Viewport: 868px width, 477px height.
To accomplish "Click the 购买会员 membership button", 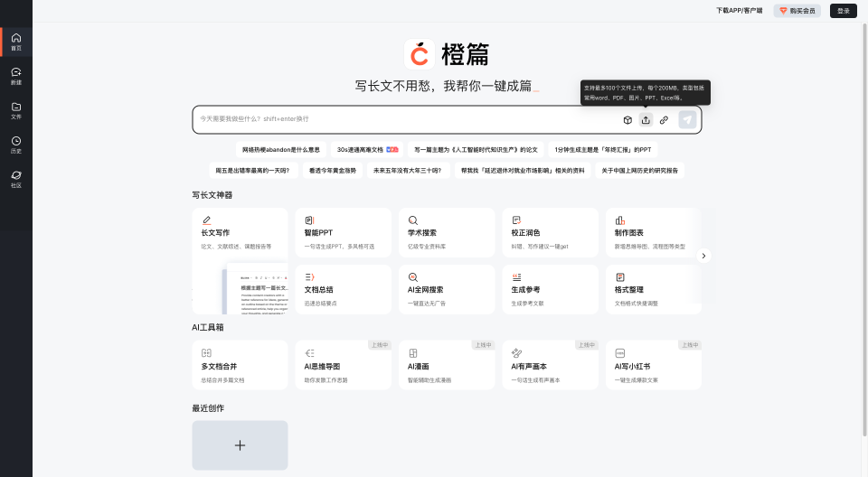I will click(x=797, y=11).
